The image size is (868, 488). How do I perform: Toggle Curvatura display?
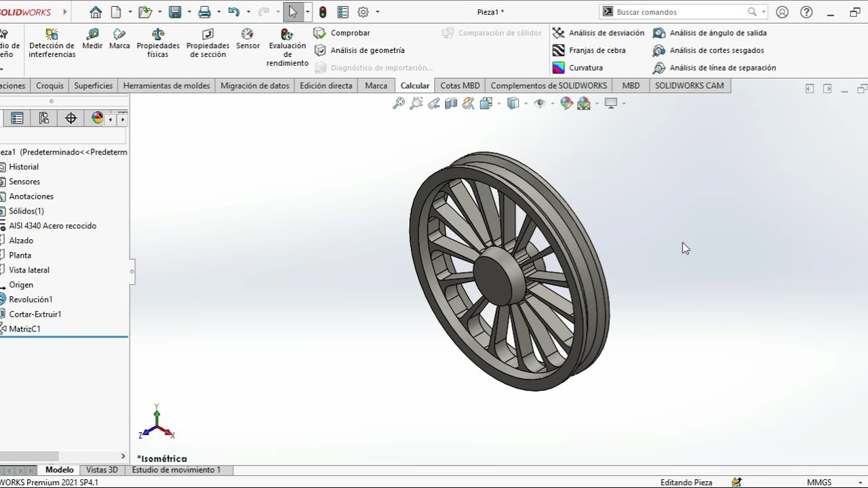click(x=578, y=68)
